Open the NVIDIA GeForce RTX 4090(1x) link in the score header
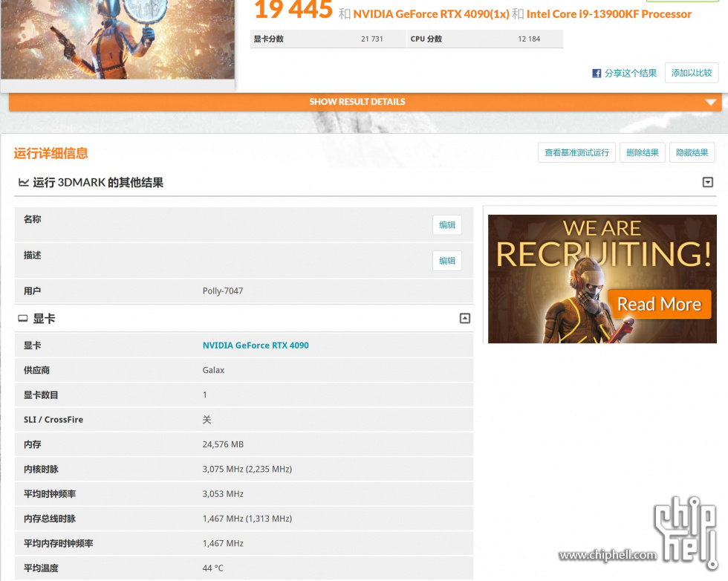This screenshot has width=728, height=581. 432,14
